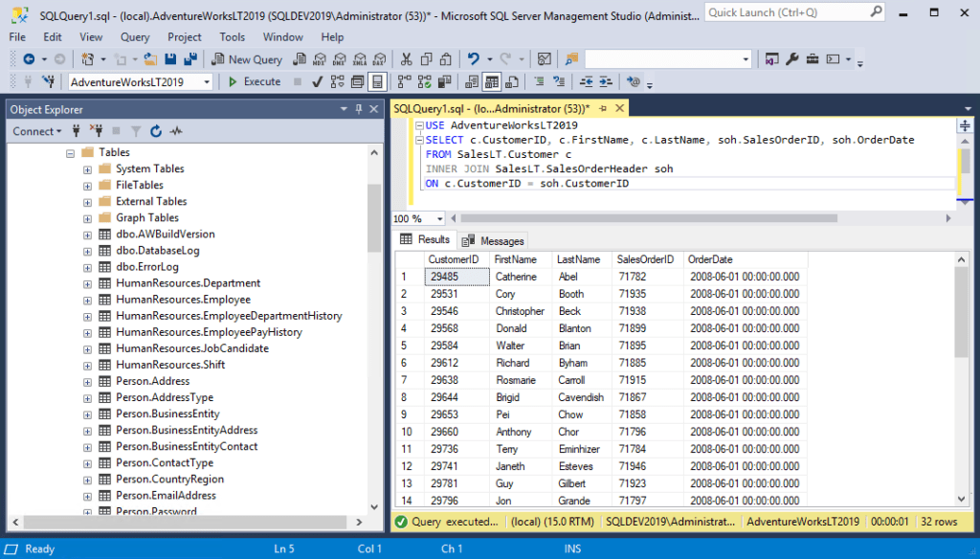Click the Change Connection icon
Image resolution: width=980 pixels, height=559 pixels.
tap(48, 82)
